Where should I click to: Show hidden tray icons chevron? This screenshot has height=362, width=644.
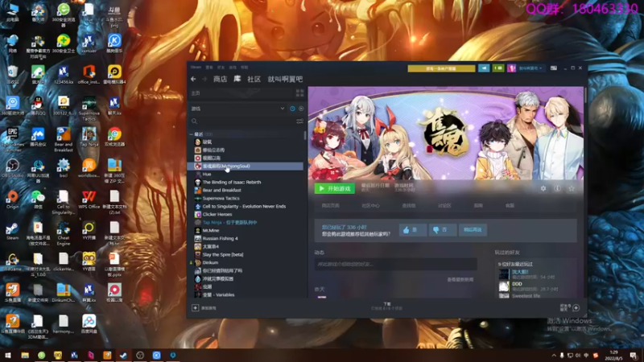[x=554, y=356]
